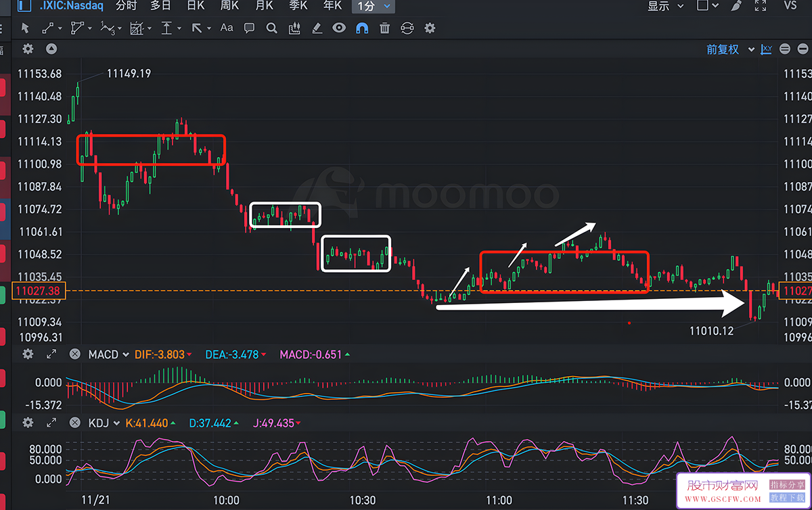Click the 11027.38 current price label

click(x=40, y=291)
